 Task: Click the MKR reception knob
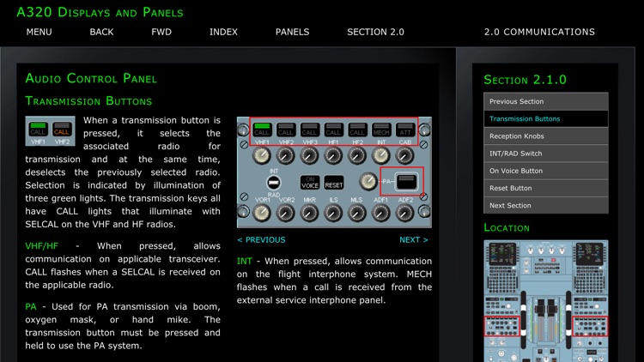point(309,213)
